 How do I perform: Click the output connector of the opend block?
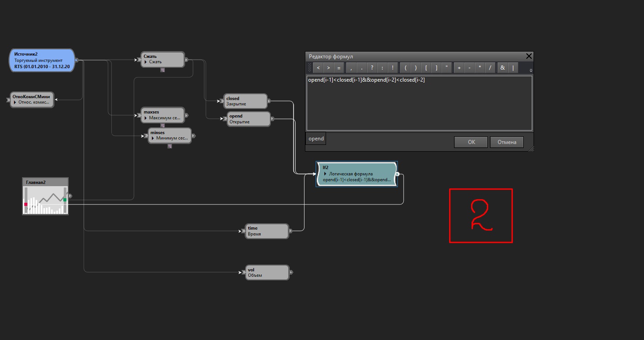point(272,119)
